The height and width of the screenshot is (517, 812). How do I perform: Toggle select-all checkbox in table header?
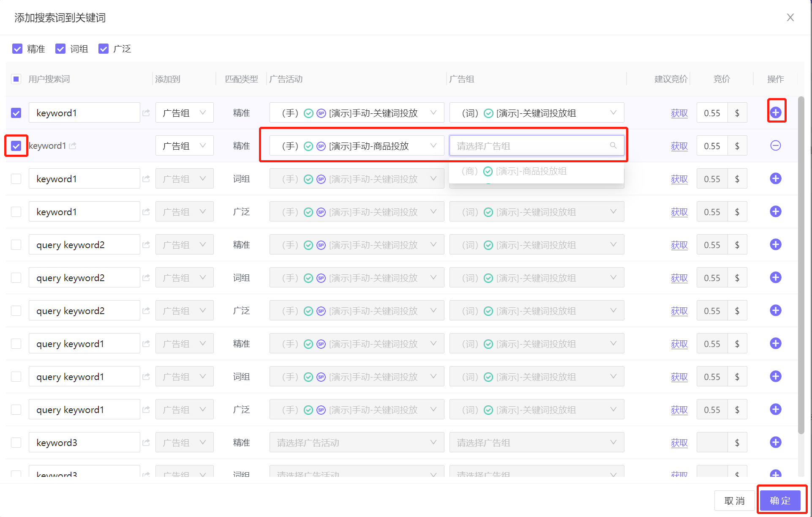[x=16, y=79]
